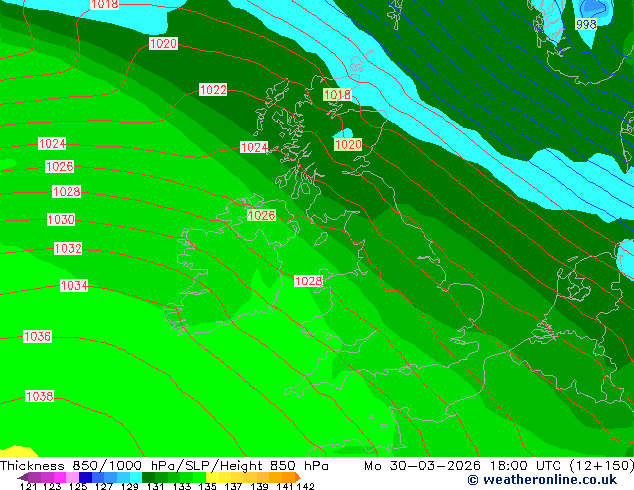Click the 1038 isobar label

[39, 396]
